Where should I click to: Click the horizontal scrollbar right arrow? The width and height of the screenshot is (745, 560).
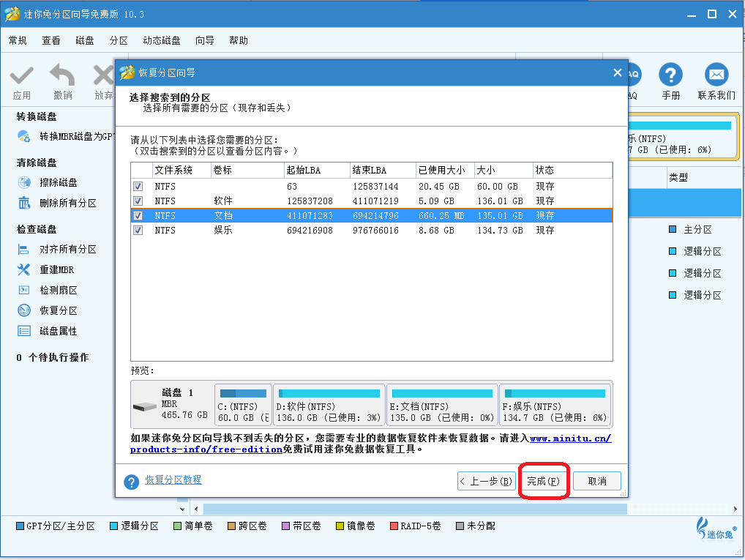(735, 509)
